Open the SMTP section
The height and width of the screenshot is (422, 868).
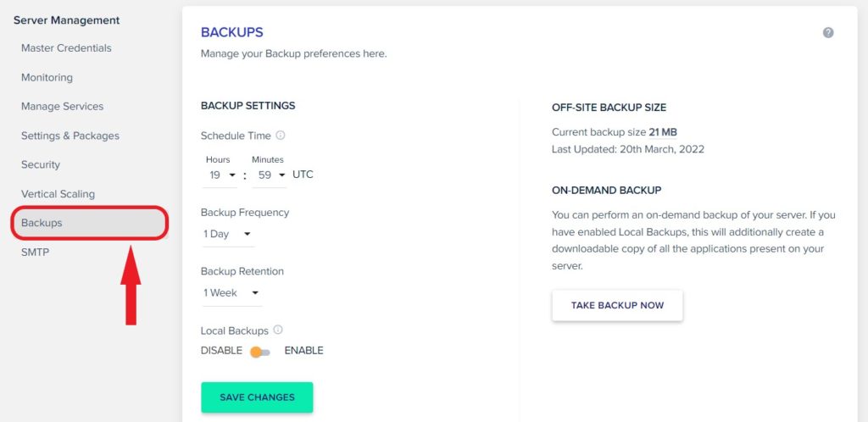click(x=35, y=253)
